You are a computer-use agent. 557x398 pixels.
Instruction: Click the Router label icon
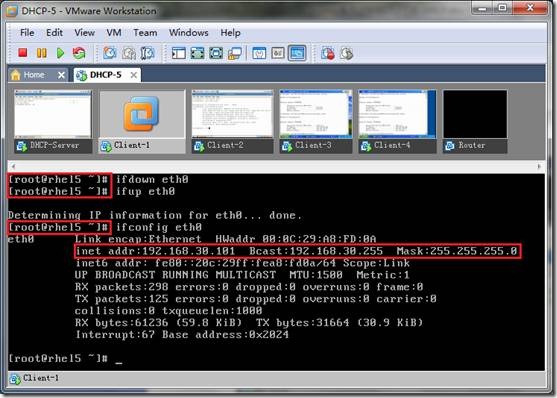tap(450, 146)
